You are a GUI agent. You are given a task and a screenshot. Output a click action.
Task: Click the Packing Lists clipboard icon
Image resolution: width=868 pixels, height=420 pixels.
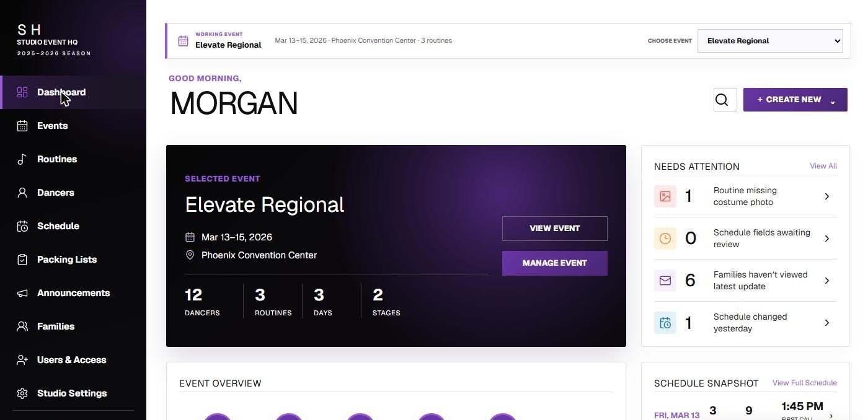[x=22, y=260]
